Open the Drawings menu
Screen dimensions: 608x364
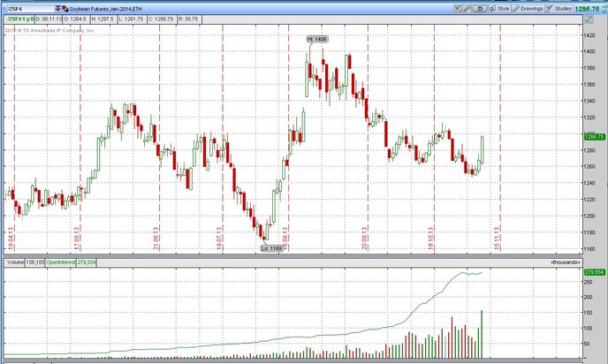528,9
